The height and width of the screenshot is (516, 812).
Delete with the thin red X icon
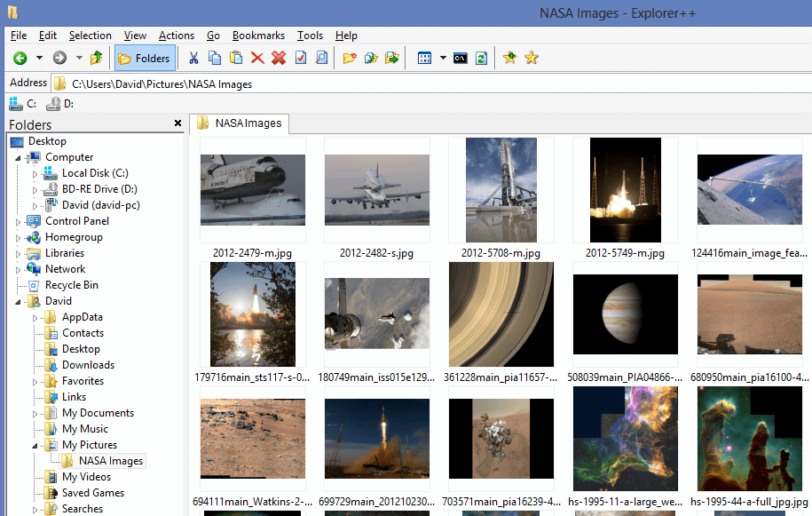(x=257, y=58)
